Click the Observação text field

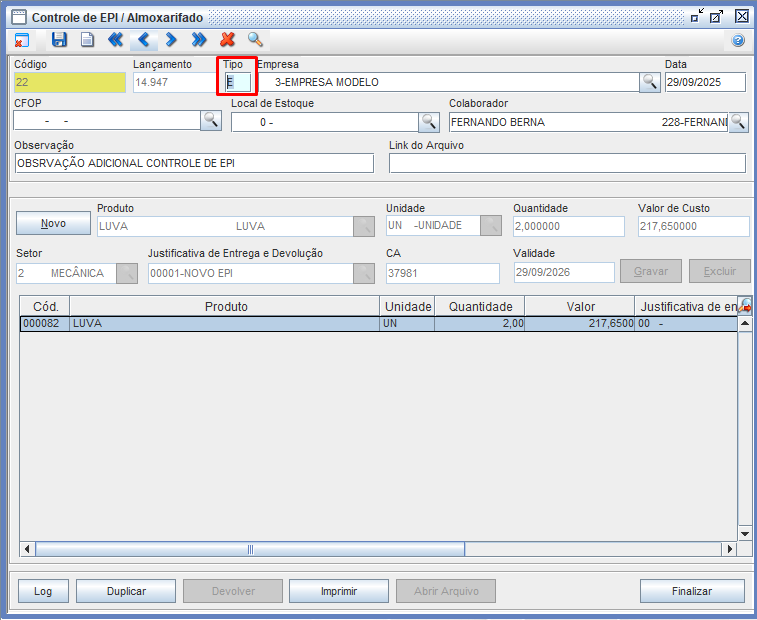[x=193, y=163]
